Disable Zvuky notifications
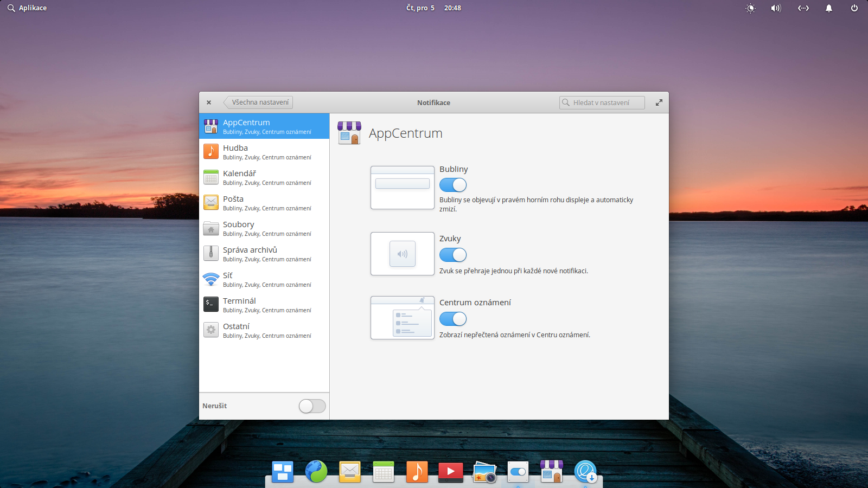868x488 pixels. [x=453, y=255]
